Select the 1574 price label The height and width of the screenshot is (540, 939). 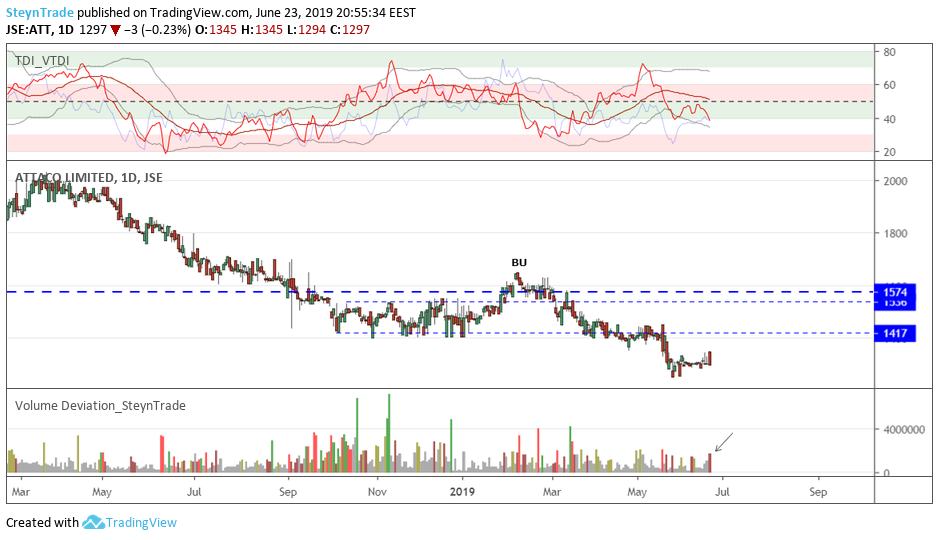[x=895, y=292]
